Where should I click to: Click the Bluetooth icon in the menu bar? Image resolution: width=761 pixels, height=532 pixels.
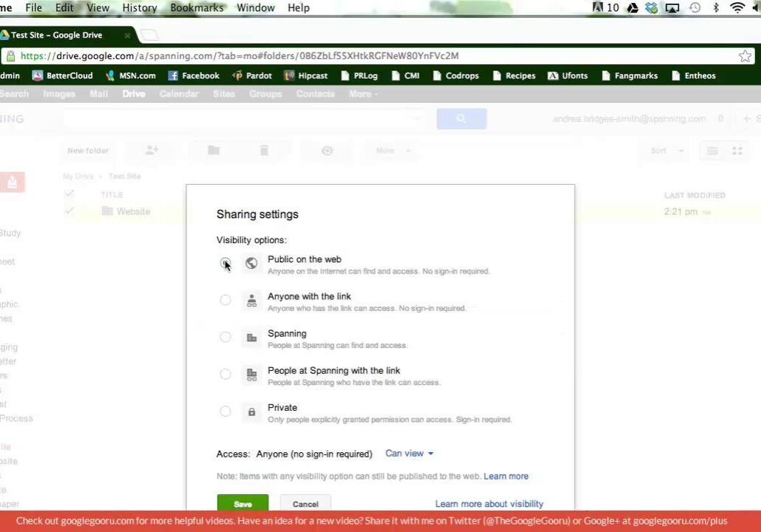pyautogui.click(x=716, y=8)
